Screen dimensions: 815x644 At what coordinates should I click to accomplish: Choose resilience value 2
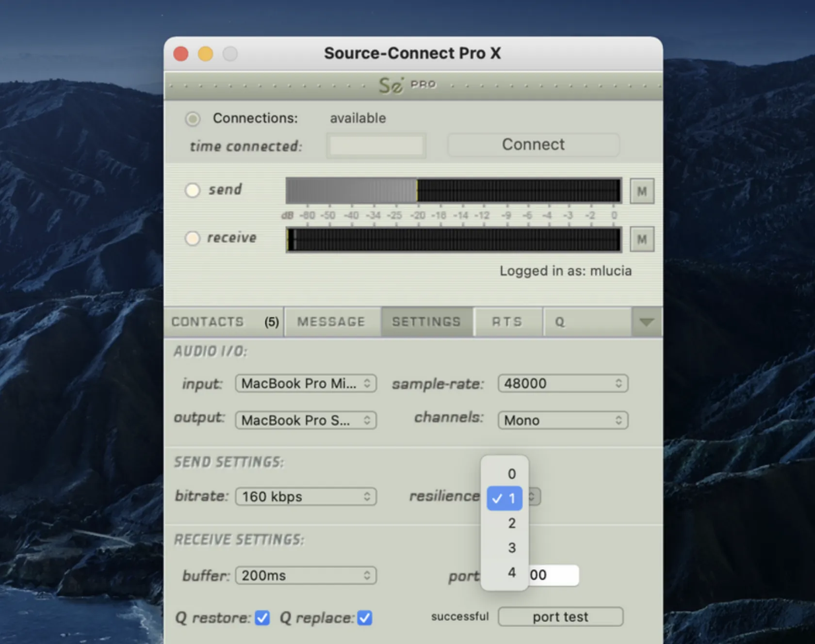505,523
